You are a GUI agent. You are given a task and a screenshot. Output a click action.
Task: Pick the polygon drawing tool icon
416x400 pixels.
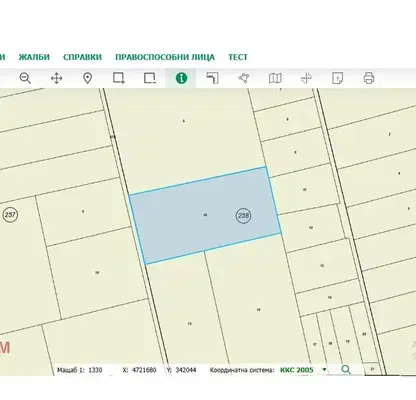click(x=244, y=78)
